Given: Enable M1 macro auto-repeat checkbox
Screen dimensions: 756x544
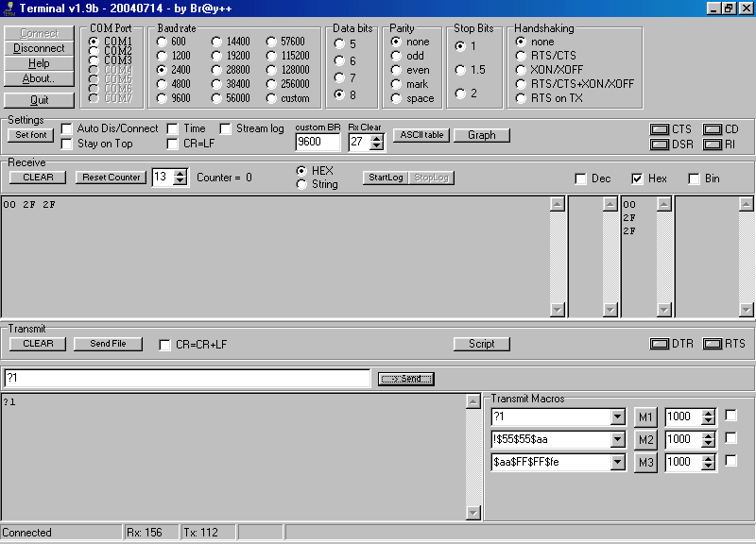Looking at the screenshot, I should pyautogui.click(x=730, y=416).
